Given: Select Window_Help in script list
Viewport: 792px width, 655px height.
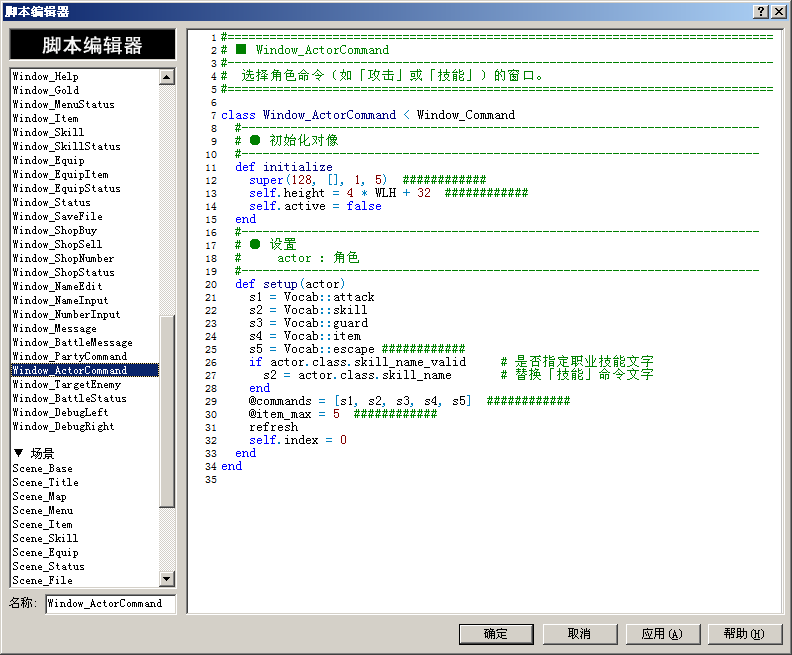Looking at the screenshot, I should pos(85,76).
